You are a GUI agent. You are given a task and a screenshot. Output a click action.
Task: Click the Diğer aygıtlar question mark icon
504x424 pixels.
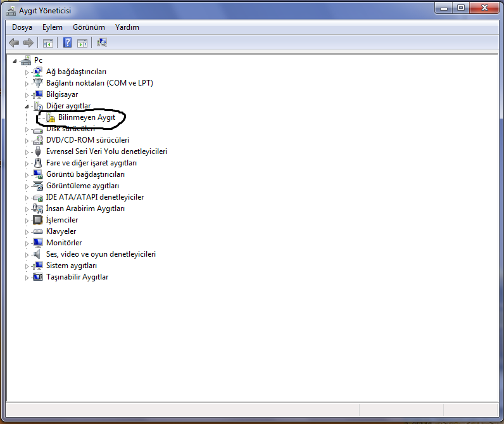click(38, 106)
